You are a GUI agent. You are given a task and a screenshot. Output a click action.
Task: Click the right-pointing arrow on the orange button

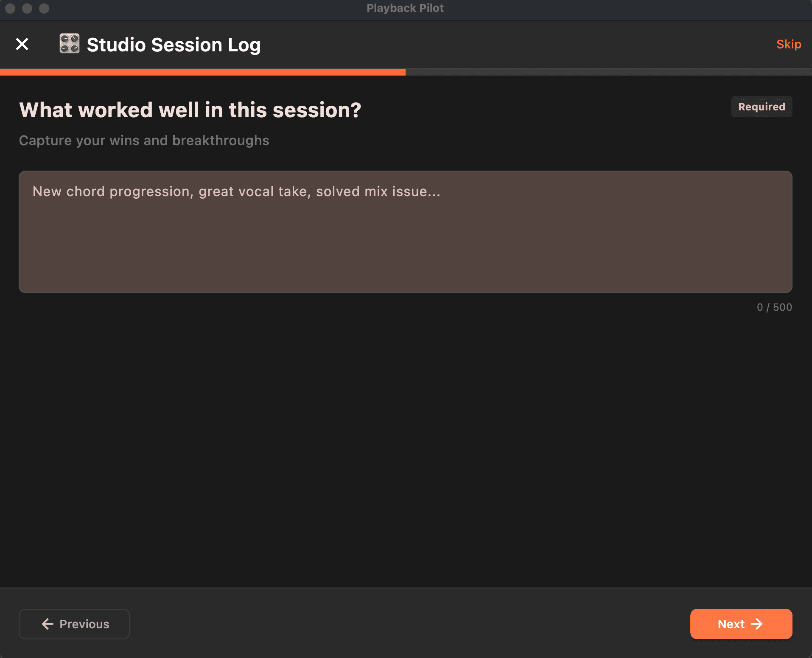pyautogui.click(x=758, y=624)
